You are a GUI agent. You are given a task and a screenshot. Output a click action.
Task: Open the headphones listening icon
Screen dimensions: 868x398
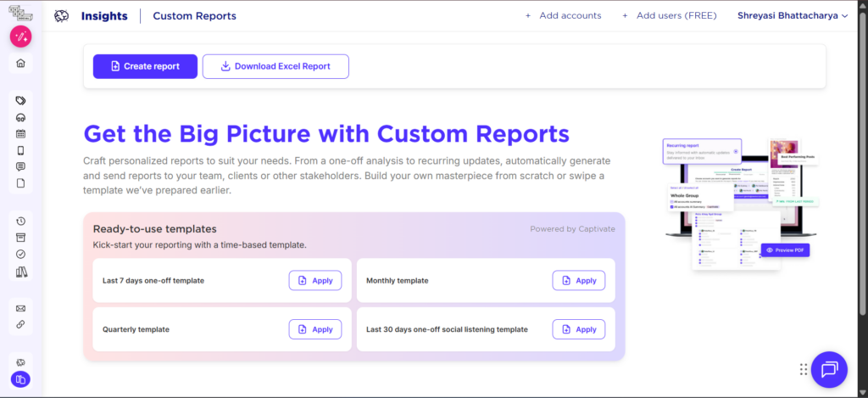coord(20,117)
